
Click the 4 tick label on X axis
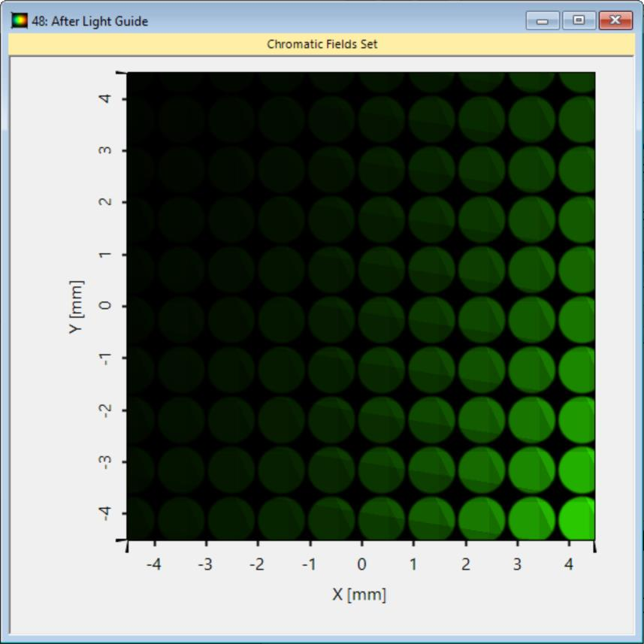[x=569, y=564]
